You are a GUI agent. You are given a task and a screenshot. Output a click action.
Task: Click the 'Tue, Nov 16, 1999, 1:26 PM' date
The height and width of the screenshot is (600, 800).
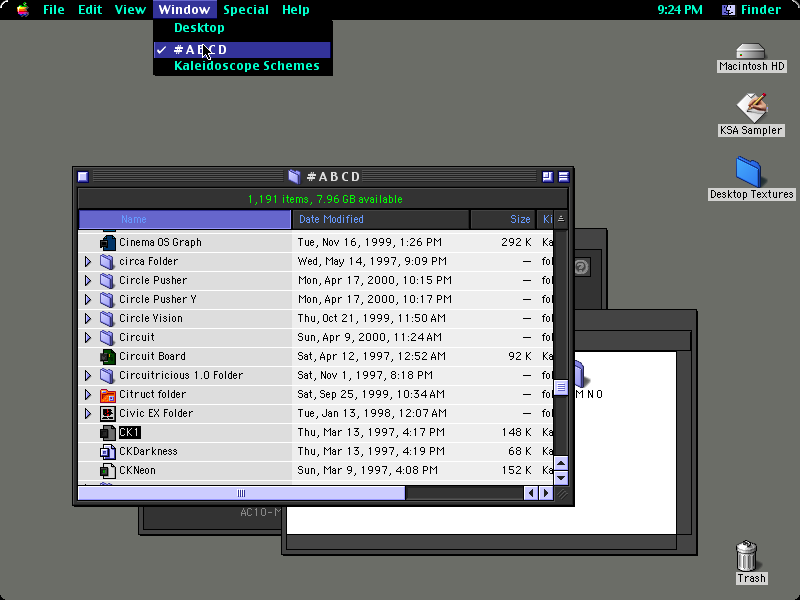pyautogui.click(x=369, y=242)
